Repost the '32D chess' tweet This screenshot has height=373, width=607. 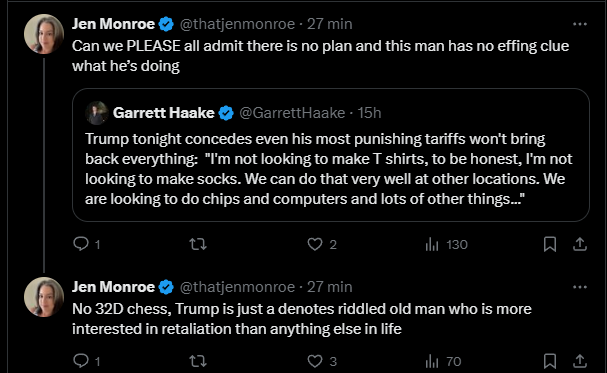point(198,361)
